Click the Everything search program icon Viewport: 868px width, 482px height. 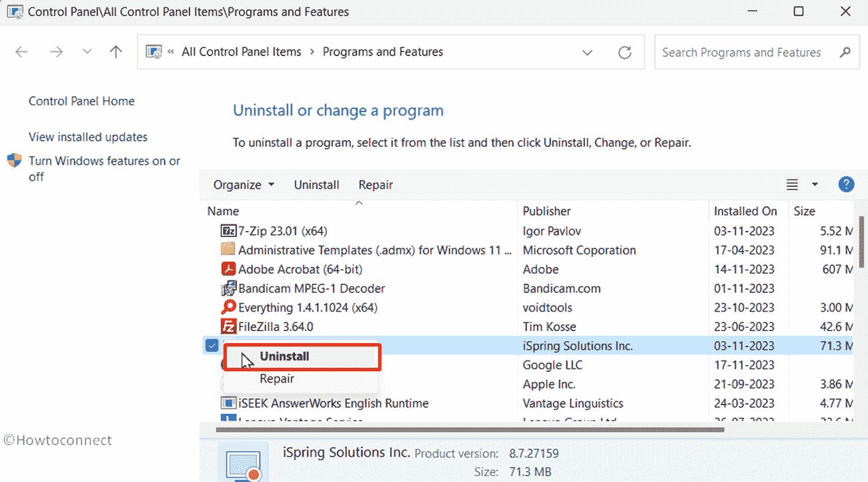228,308
